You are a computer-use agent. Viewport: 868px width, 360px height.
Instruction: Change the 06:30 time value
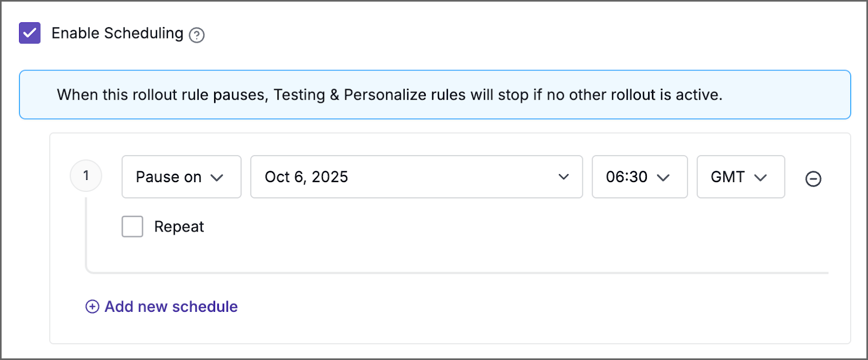click(x=639, y=177)
